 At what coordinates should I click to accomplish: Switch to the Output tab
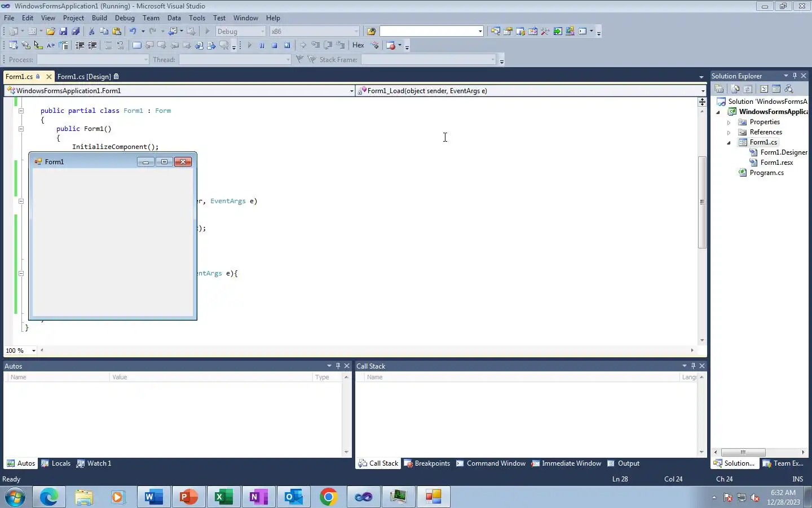[x=623, y=463]
